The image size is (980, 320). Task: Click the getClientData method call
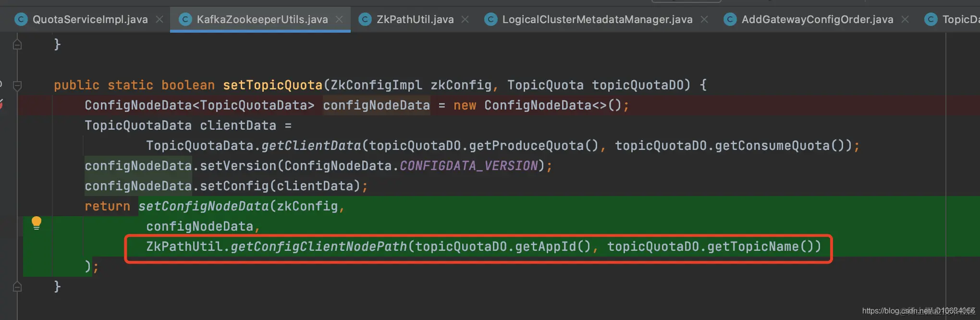click(311, 146)
